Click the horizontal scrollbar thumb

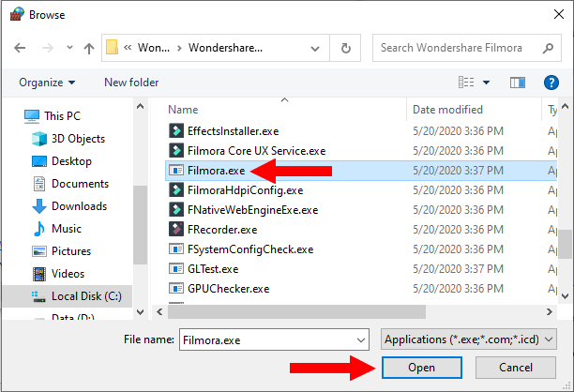pyautogui.click(x=296, y=312)
